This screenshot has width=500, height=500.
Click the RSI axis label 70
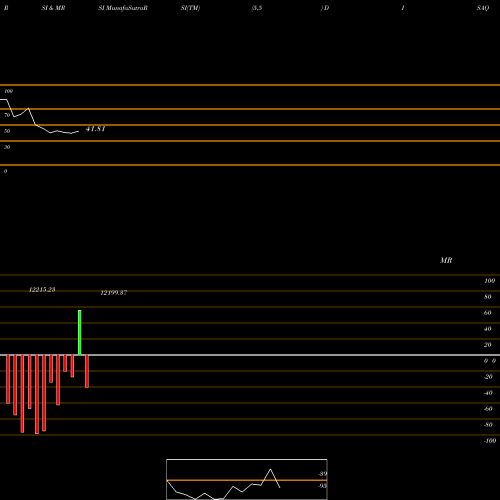(x=7, y=115)
